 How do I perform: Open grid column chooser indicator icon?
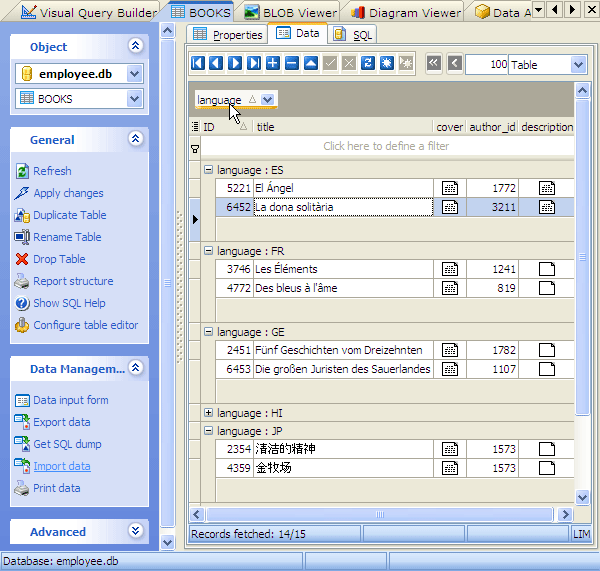195,126
